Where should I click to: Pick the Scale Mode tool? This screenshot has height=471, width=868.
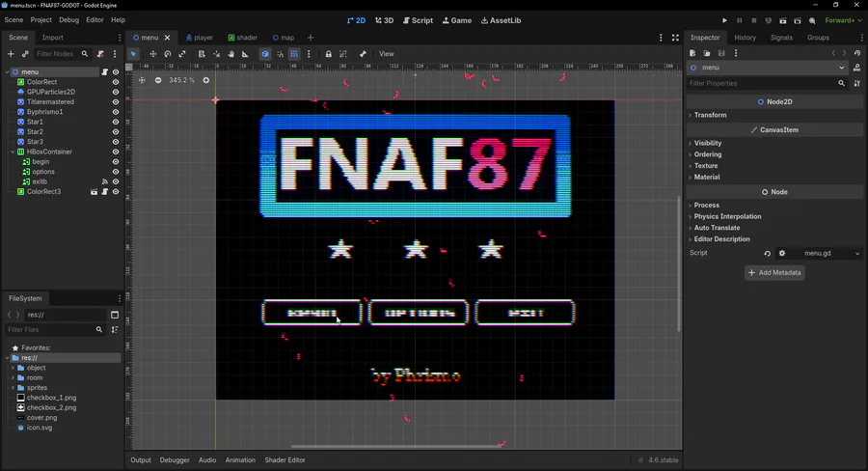tap(182, 54)
